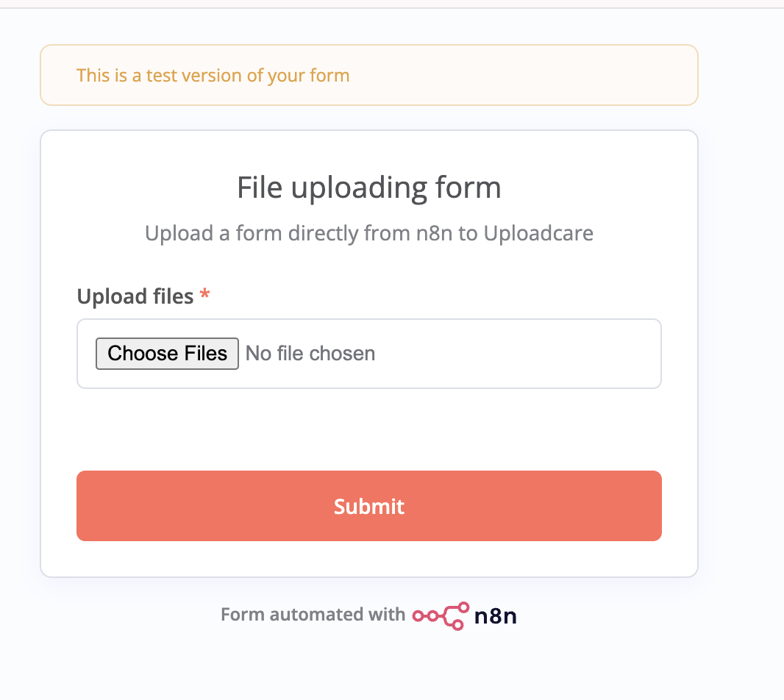784x700 pixels.
Task: Click the form subtitle about Uploadcare
Action: 368,233
